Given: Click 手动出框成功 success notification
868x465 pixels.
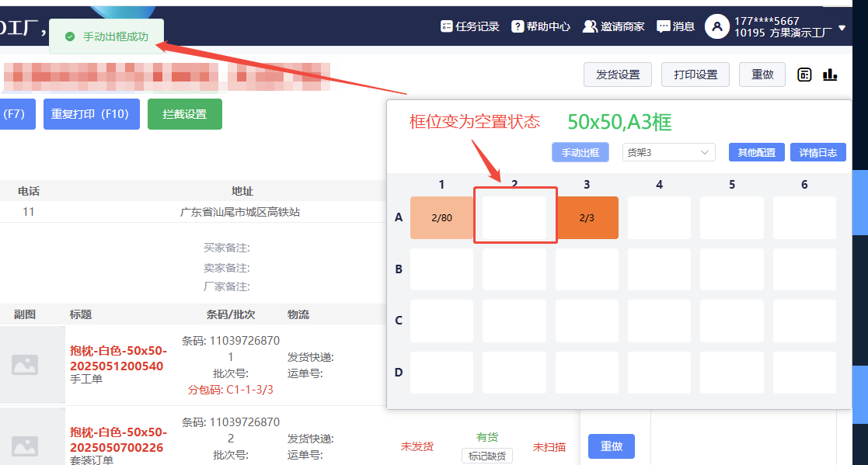Looking at the screenshot, I should 106,36.
